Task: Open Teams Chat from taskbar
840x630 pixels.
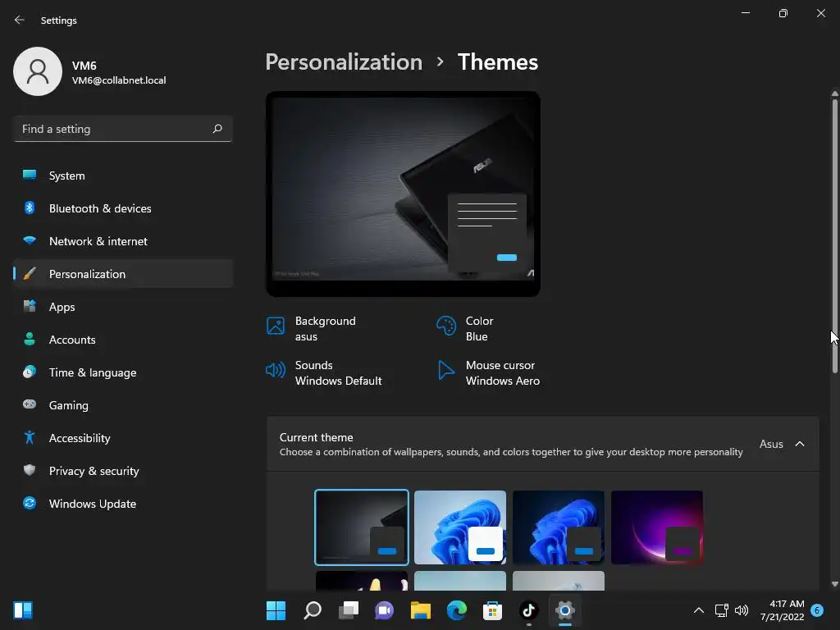Action: click(x=384, y=610)
